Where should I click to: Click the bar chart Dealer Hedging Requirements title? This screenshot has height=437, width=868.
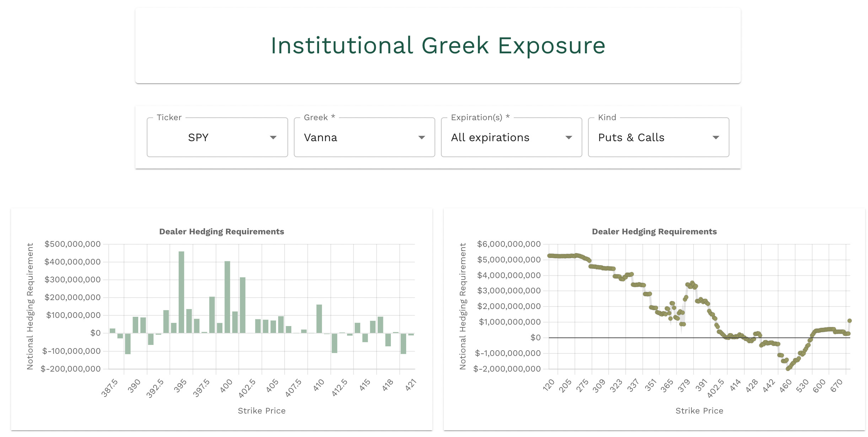coord(221,231)
